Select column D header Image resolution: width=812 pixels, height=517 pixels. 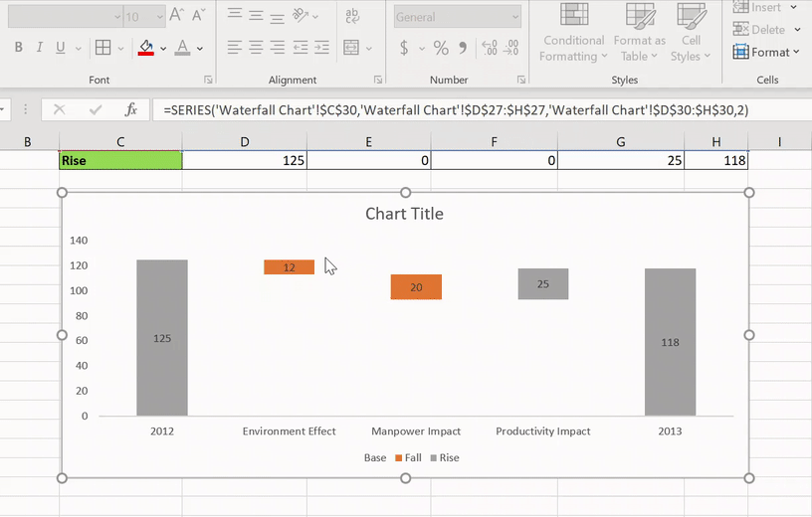pos(245,142)
